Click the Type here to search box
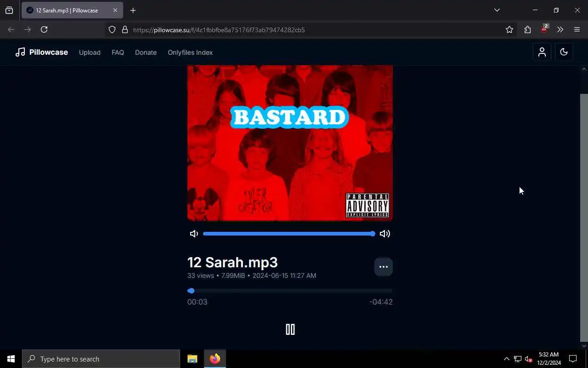588x368 pixels. 101,359
